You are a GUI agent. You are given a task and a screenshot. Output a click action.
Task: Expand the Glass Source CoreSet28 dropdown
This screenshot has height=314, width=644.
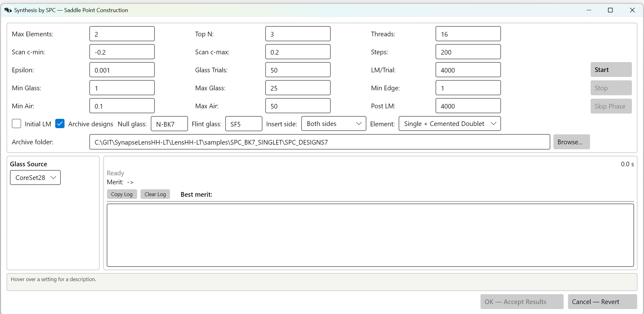[35, 178]
